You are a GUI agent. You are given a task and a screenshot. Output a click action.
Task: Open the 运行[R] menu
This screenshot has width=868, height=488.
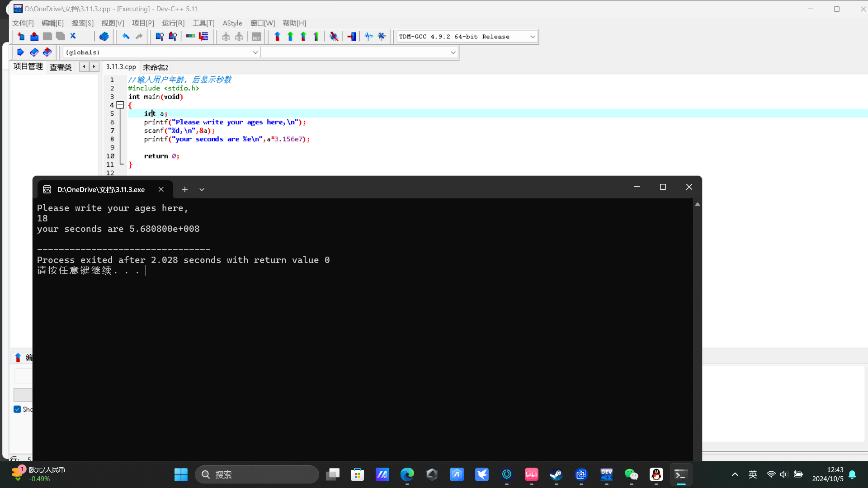[x=173, y=23]
